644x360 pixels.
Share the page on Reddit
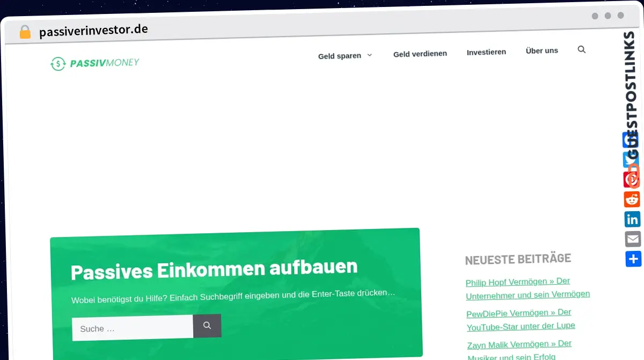632,199
